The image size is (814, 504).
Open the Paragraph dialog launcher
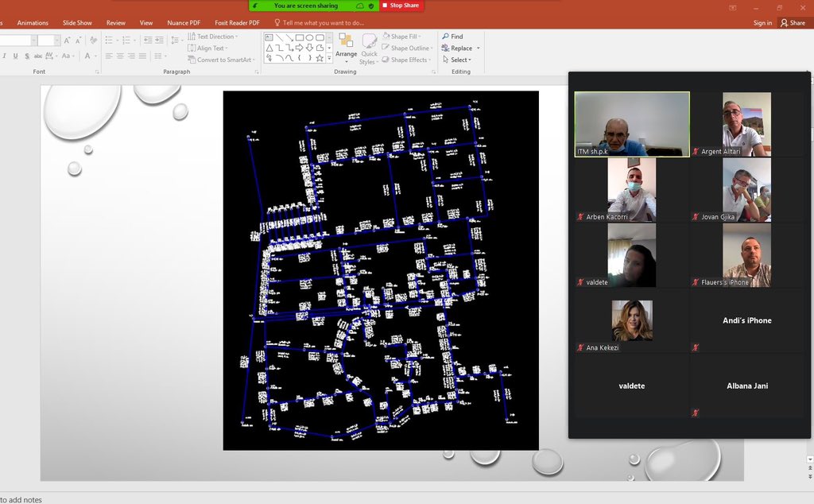click(257, 72)
